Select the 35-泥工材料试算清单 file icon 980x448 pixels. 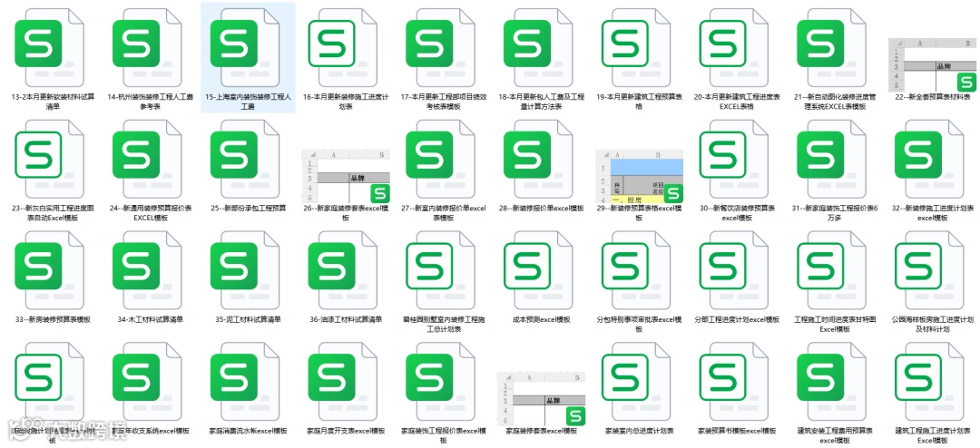pyautogui.click(x=245, y=269)
